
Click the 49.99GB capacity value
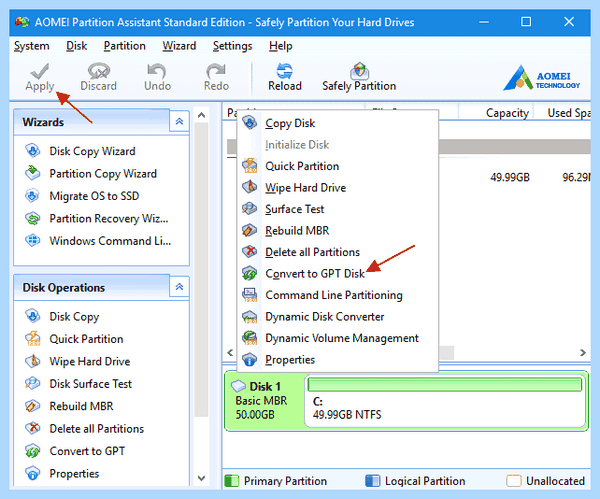click(x=510, y=177)
